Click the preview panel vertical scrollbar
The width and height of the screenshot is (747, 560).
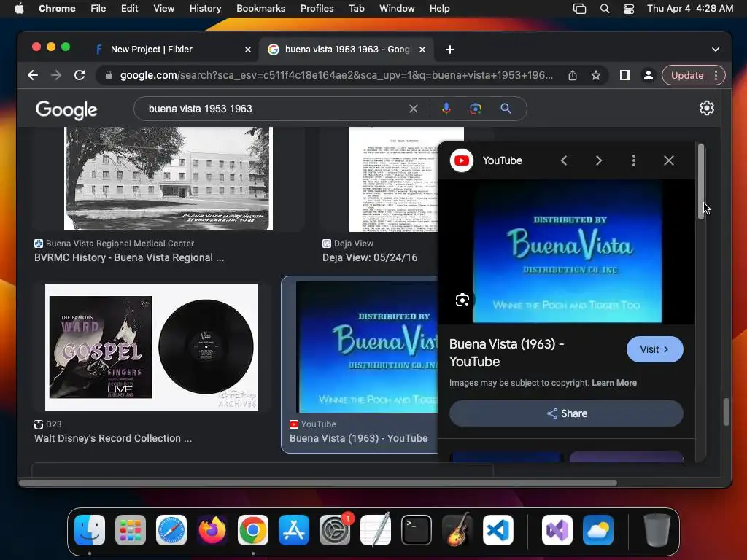tap(701, 182)
